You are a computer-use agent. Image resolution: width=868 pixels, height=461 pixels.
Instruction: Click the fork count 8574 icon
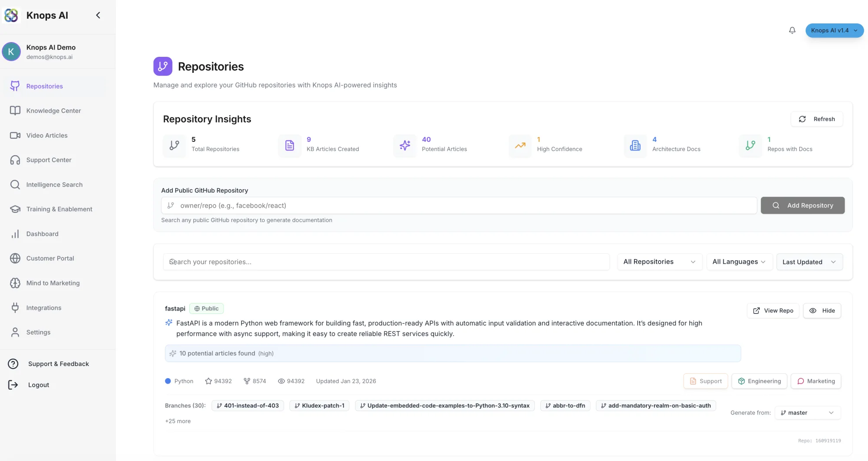[x=247, y=381]
